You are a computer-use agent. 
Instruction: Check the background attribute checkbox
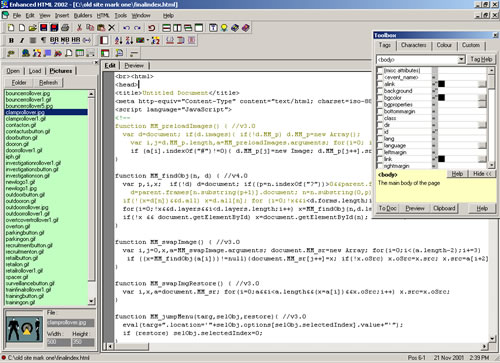click(x=380, y=91)
